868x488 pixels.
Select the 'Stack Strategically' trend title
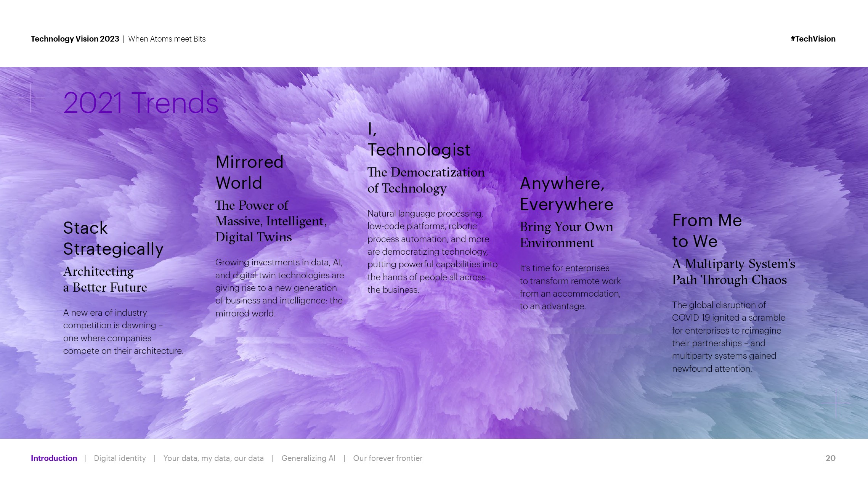113,238
